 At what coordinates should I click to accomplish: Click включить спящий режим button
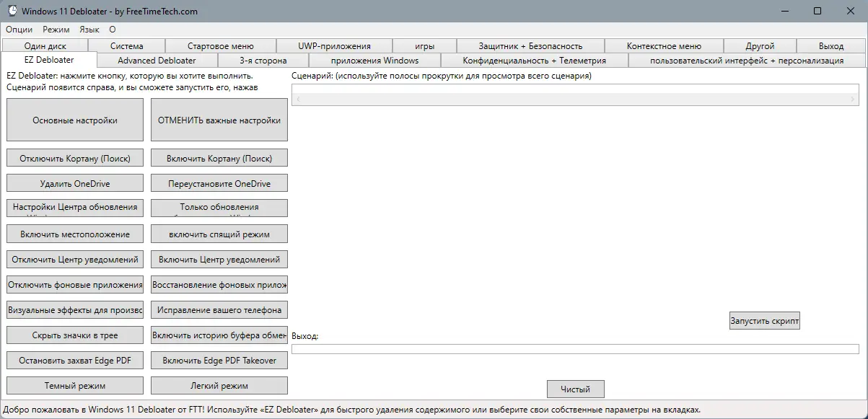pos(219,234)
